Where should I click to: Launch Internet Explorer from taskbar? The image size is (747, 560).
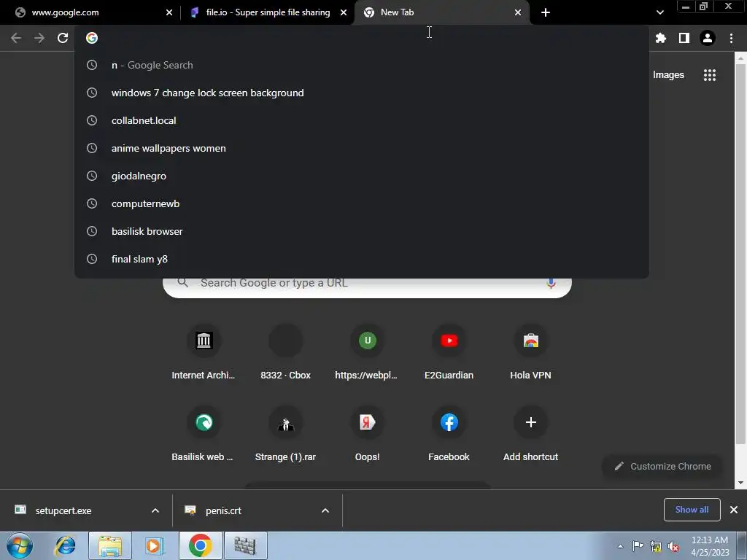(65, 545)
